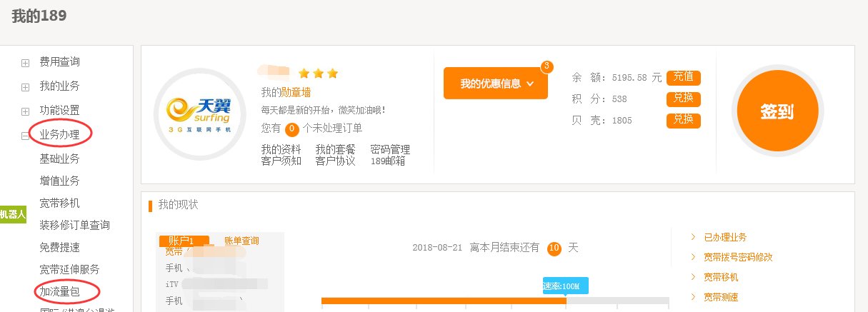868x312 pixels.
Task: Open 功能设置 in sidebar
Action: coord(59,111)
